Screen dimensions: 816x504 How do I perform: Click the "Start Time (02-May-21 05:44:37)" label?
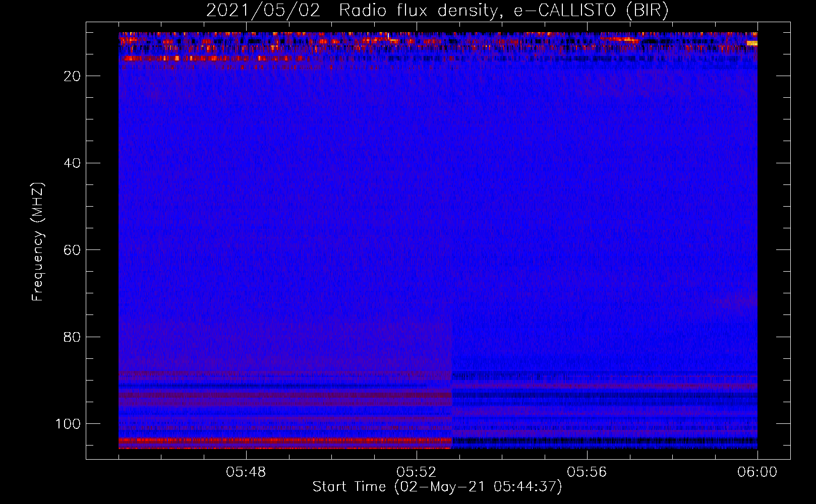pos(437,487)
